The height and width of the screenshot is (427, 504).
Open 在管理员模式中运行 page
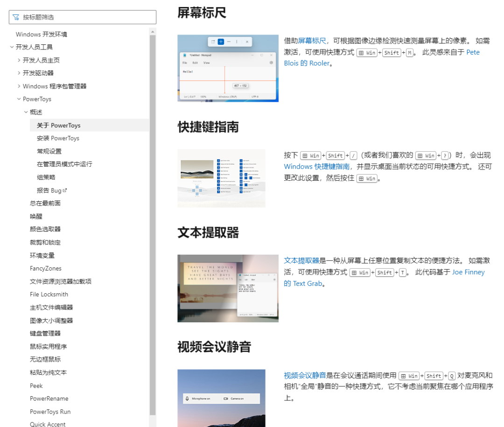click(64, 164)
